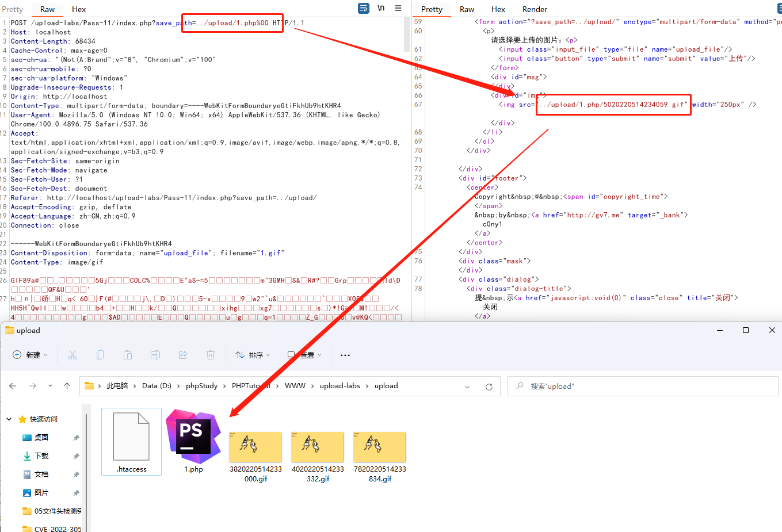The image size is (782, 532).
Task: Click Data (D:) in the address breadcrumb
Action: click(x=157, y=386)
